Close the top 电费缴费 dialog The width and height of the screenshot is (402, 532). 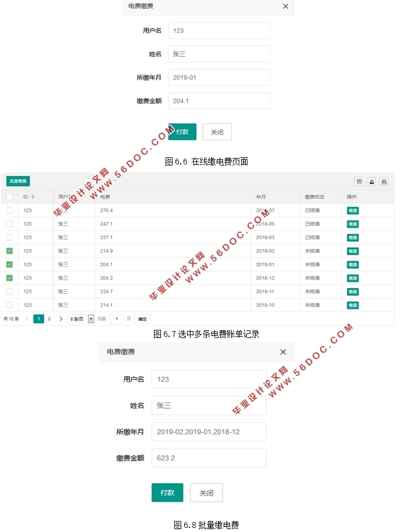(x=286, y=6)
